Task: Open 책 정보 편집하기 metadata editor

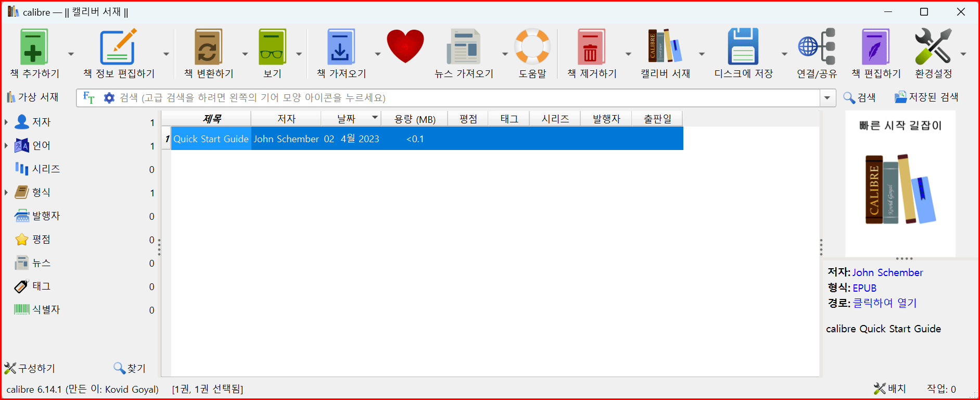Action: click(118, 47)
